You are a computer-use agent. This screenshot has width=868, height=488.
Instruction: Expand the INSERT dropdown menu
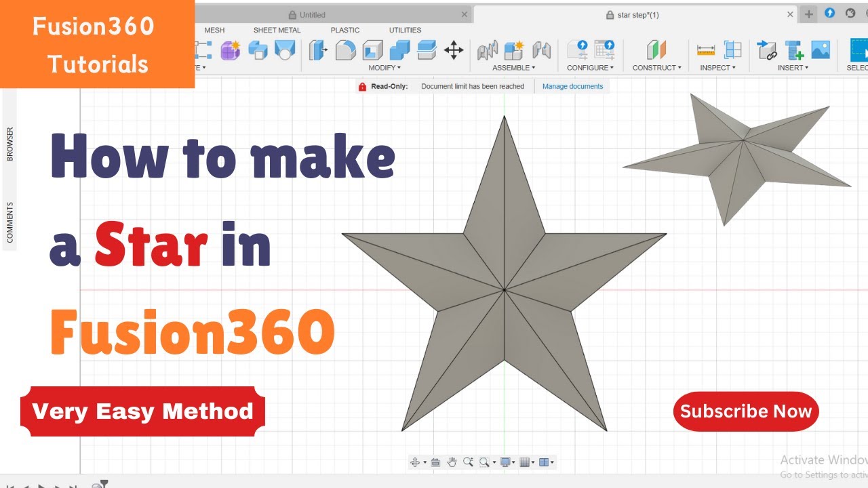click(x=793, y=68)
